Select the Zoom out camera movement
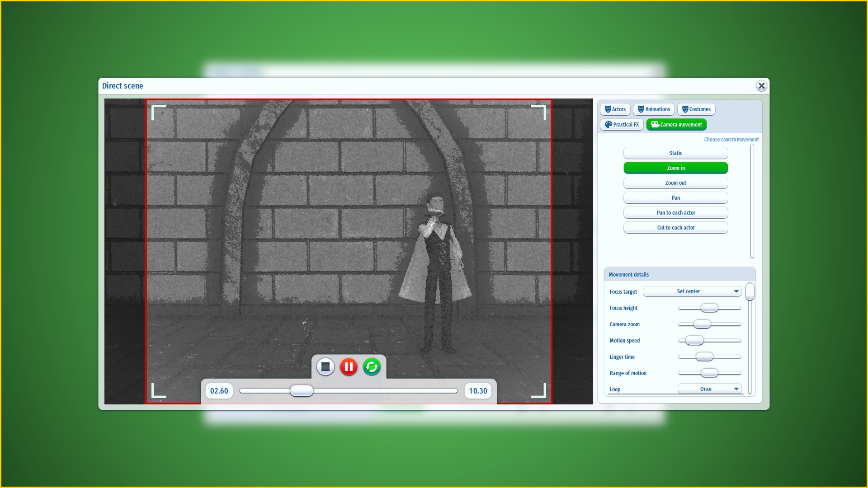Screen dimensions: 868x488 (676, 183)
